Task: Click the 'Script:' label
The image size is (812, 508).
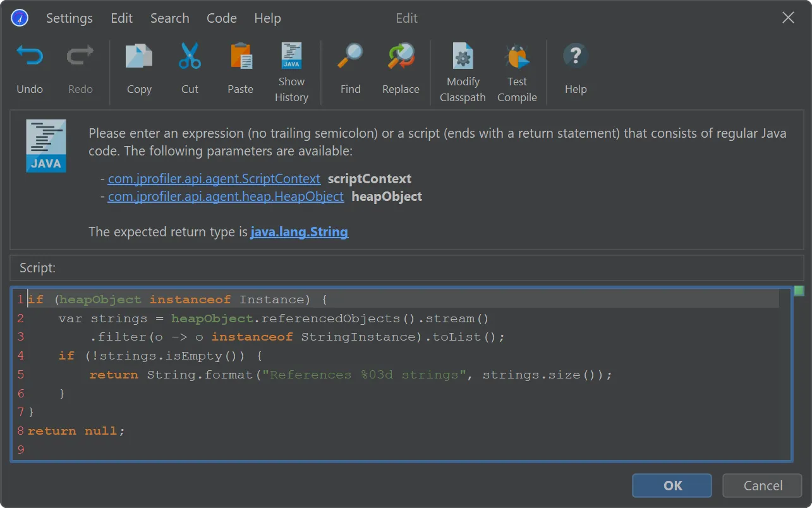Action: click(37, 268)
